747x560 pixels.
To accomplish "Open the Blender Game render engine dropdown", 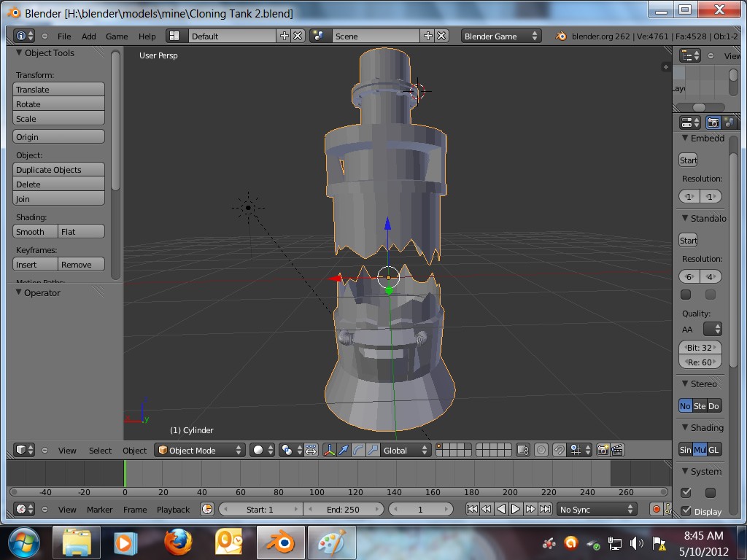I will (x=500, y=35).
